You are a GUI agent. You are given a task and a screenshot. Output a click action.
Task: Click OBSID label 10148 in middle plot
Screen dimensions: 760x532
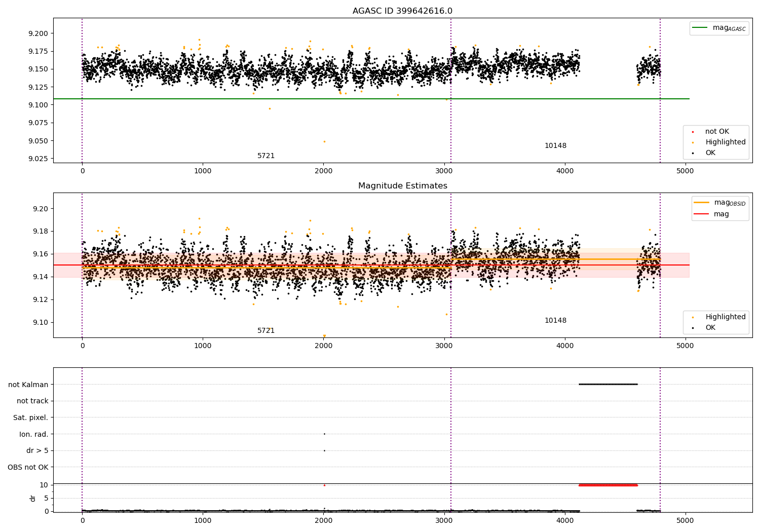pos(555,321)
